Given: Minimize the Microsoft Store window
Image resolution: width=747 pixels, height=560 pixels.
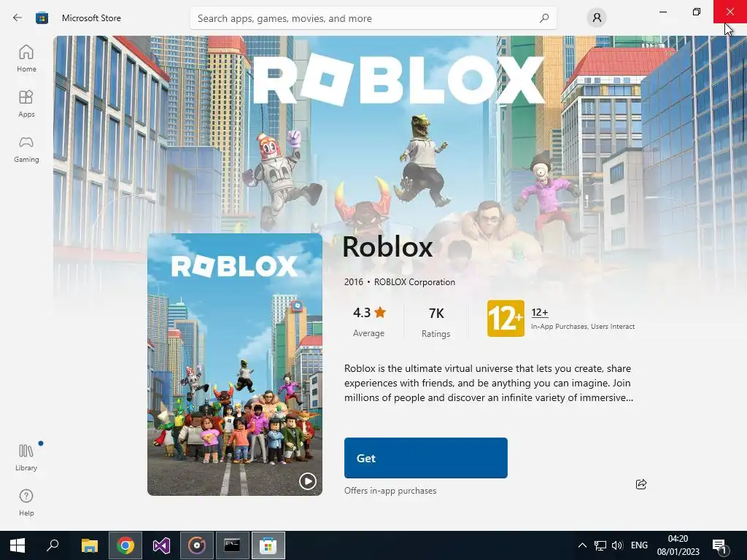Looking at the screenshot, I should point(663,12).
